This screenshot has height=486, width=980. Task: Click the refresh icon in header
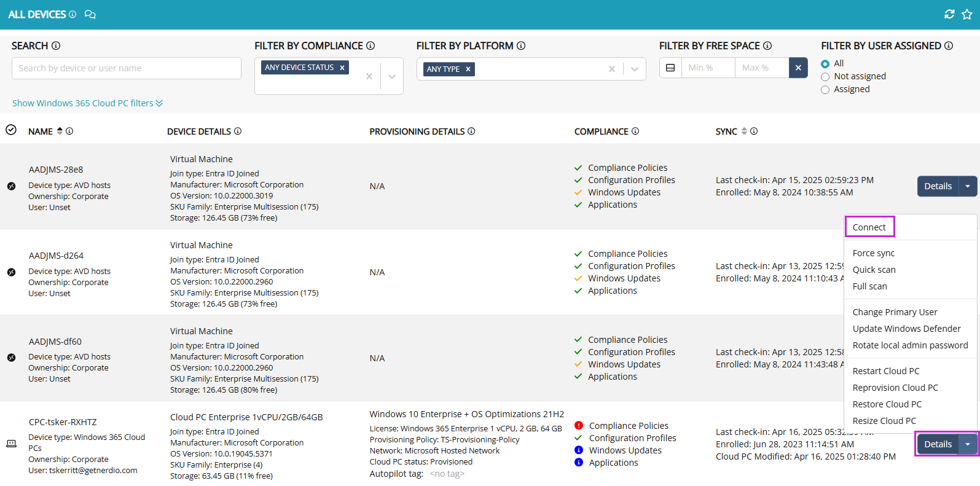949,14
